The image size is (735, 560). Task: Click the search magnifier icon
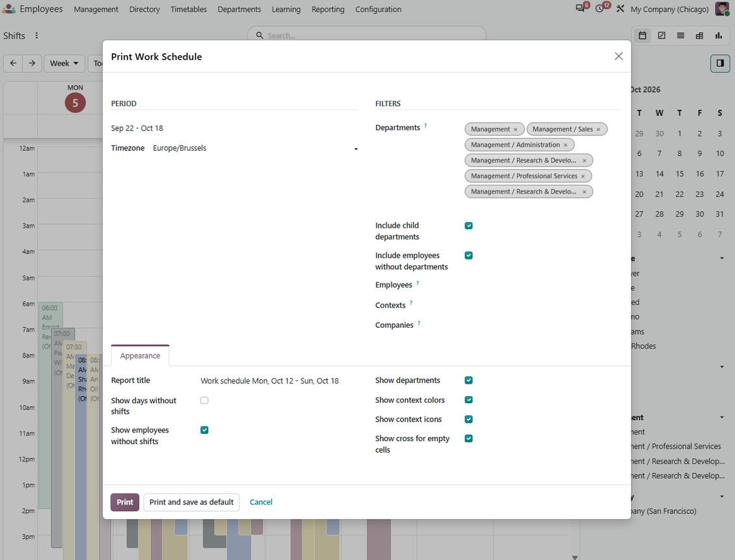click(x=260, y=35)
